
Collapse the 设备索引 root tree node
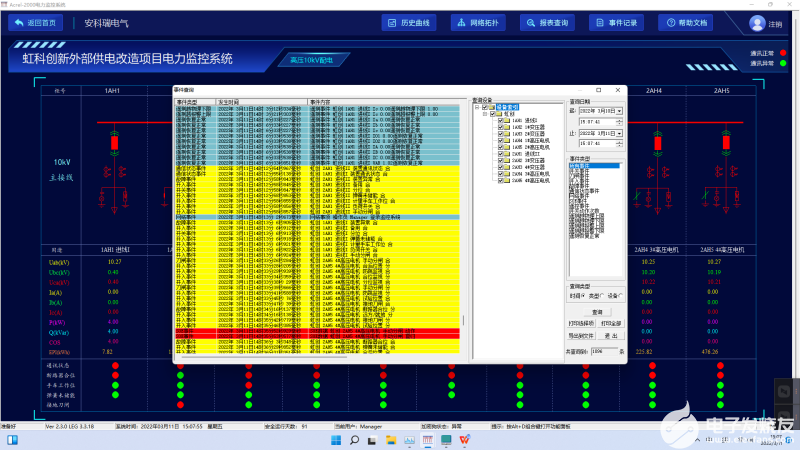point(476,107)
